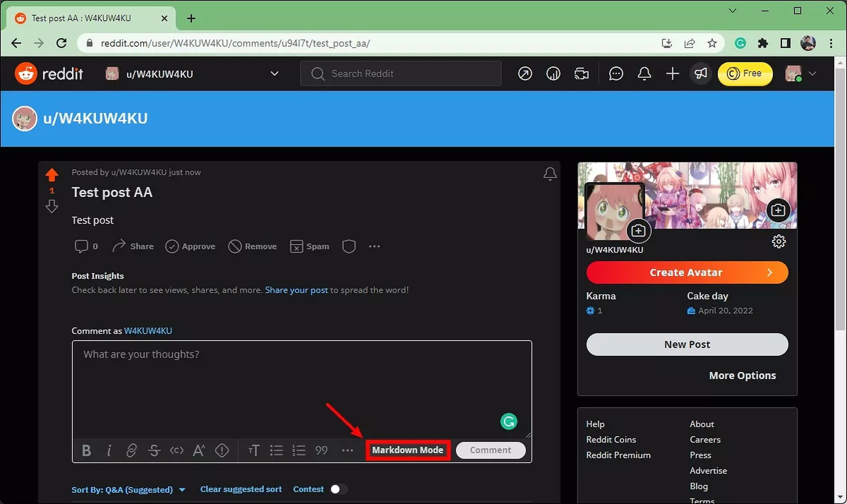This screenshot has height=504, width=847.
Task: Apply bold formatting in comment toolbar
Action: tap(86, 450)
